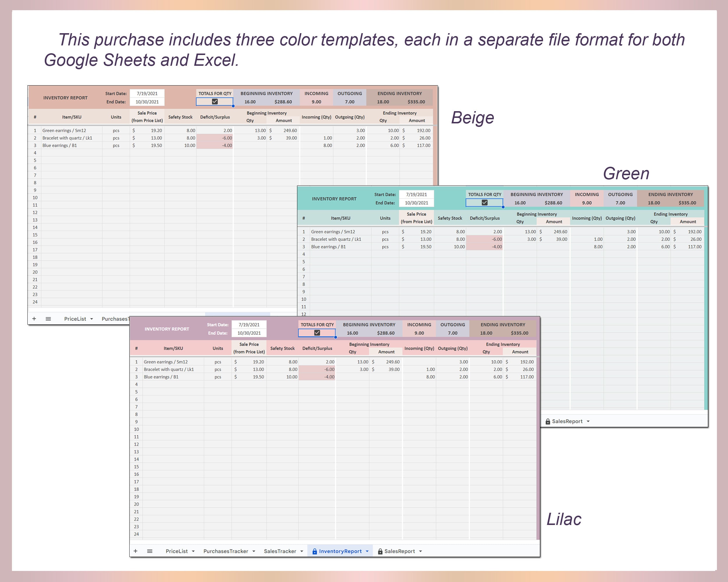Select the PriceList sheet tab in beige template
Screen dimensions: 728x582
coord(75,318)
